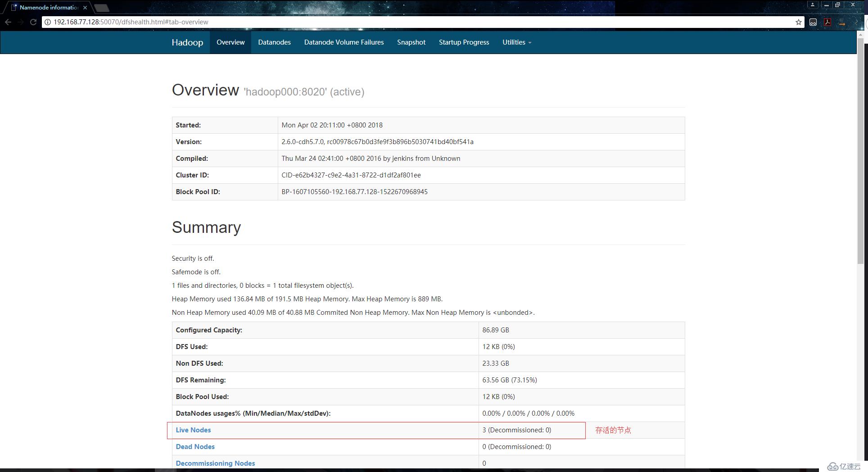This screenshot has width=868, height=472.
Task: Open the Datanodes tab
Action: pyautogui.click(x=274, y=42)
